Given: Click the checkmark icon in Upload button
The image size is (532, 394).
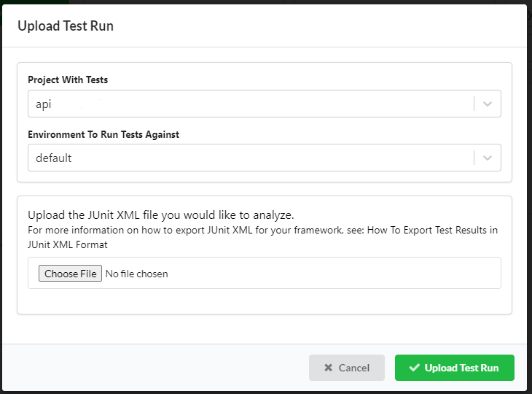Looking at the screenshot, I should point(415,368).
